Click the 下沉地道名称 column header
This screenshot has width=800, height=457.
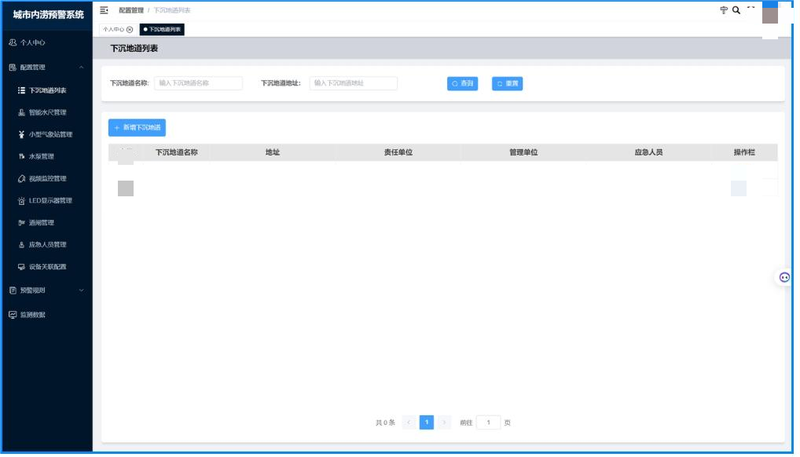tap(177, 153)
